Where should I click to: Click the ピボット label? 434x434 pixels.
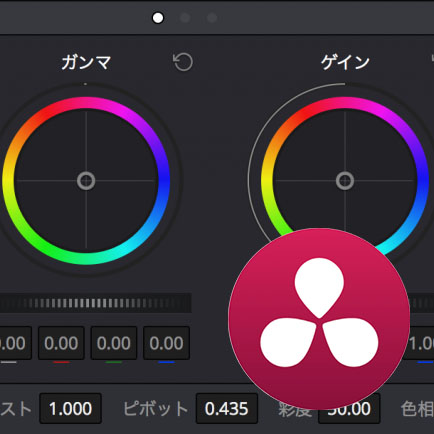[155, 409]
